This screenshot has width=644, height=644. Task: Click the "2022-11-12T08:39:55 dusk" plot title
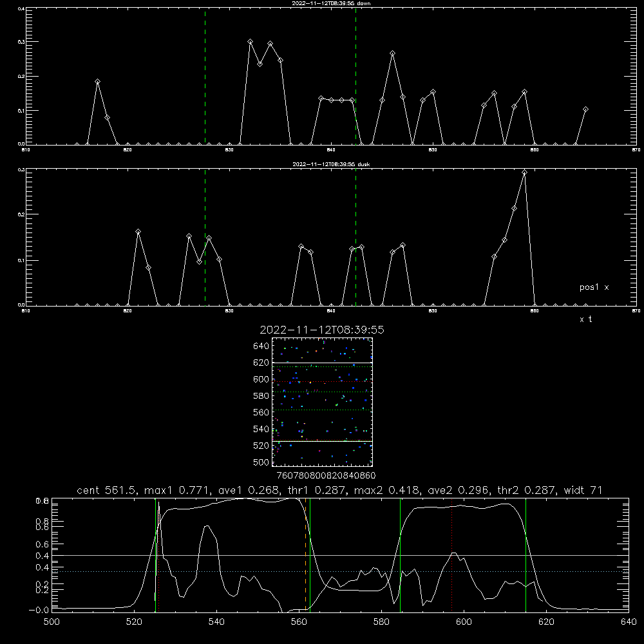(331, 164)
